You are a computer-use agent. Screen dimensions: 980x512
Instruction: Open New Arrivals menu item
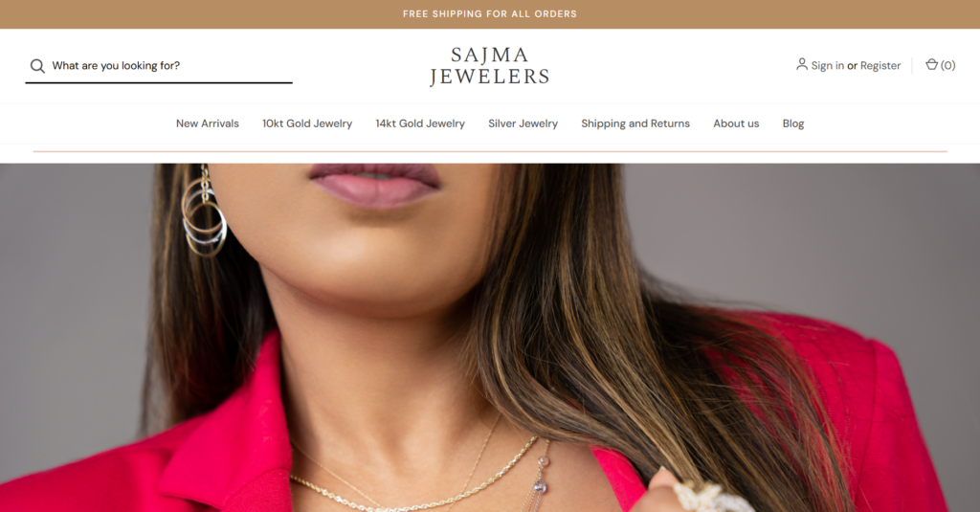(208, 123)
